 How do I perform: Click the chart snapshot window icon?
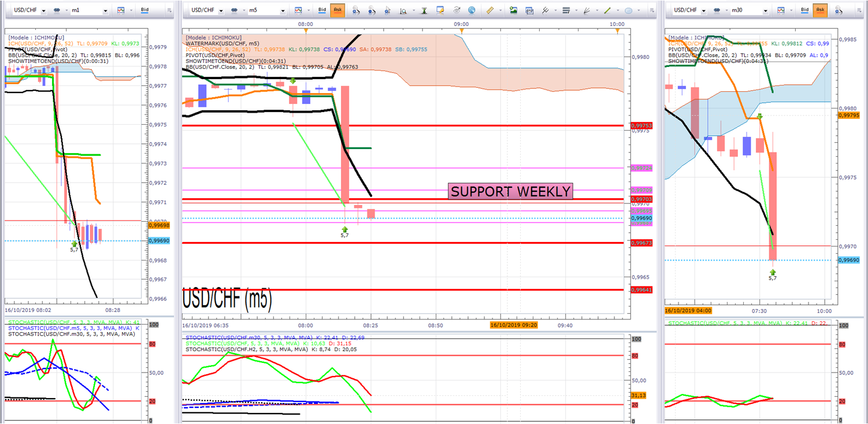pos(529,10)
